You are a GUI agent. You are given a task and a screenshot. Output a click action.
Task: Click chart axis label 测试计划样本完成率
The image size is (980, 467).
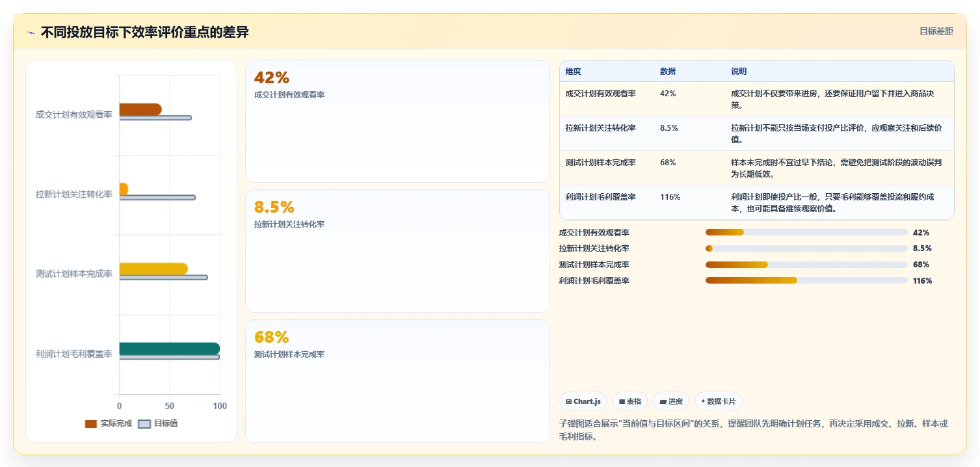pos(74,274)
